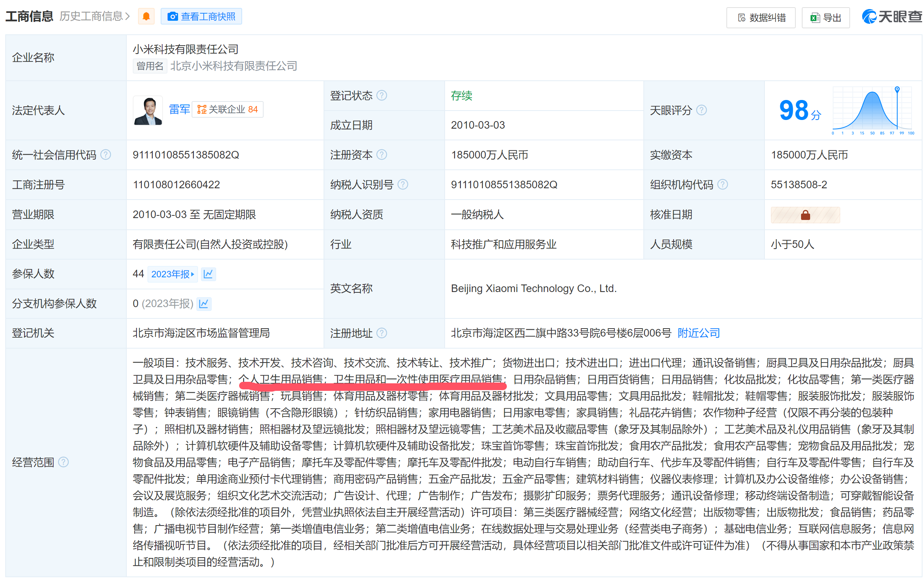This screenshot has height=581, width=924.
Task: Open 附近公司 link
Action: tap(699, 333)
